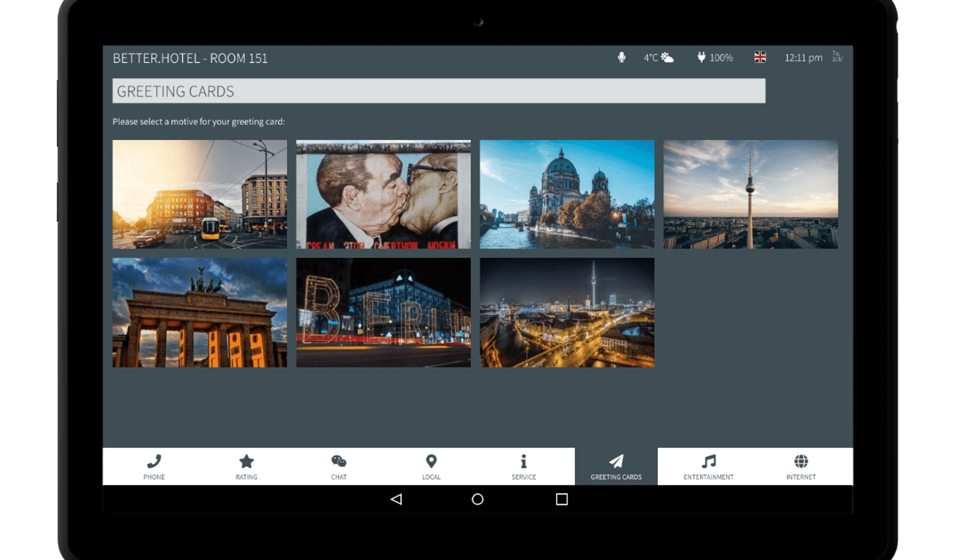
Task: Select the daytime TV tower motif
Action: tap(751, 194)
